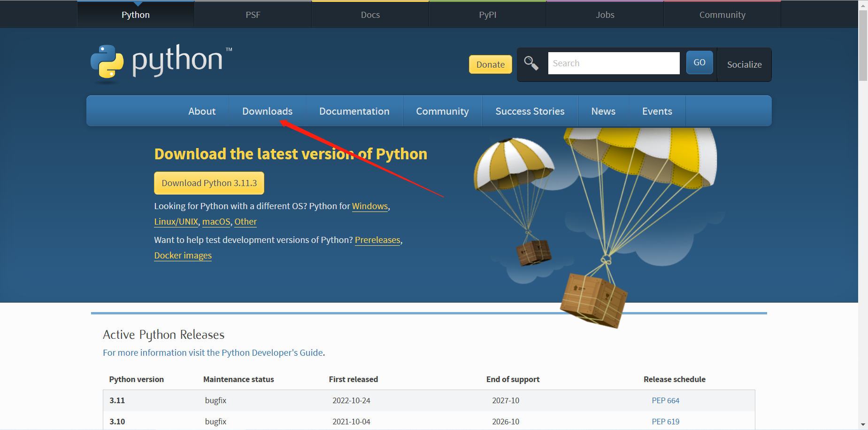Open the Prereleases link
This screenshot has height=430, width=868.
click(x=377, y=240)
